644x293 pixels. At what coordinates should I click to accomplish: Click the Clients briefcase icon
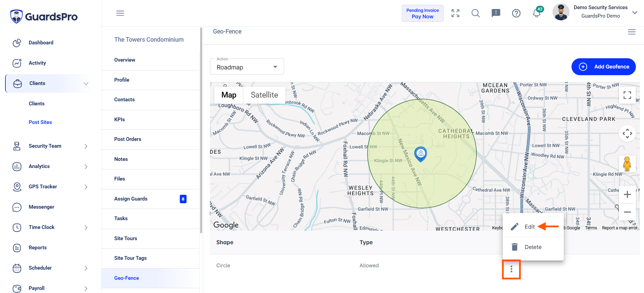click(x=18, y=83)
